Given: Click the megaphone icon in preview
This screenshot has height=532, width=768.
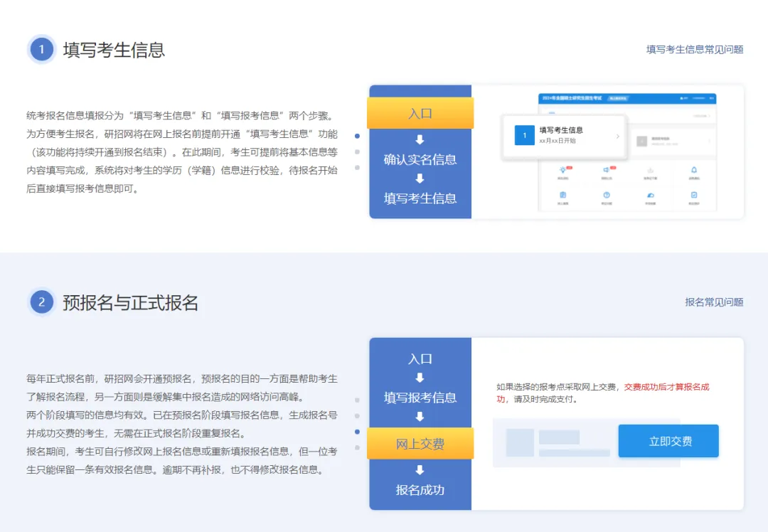Looking at the screenshot, I should coord(607,170).
